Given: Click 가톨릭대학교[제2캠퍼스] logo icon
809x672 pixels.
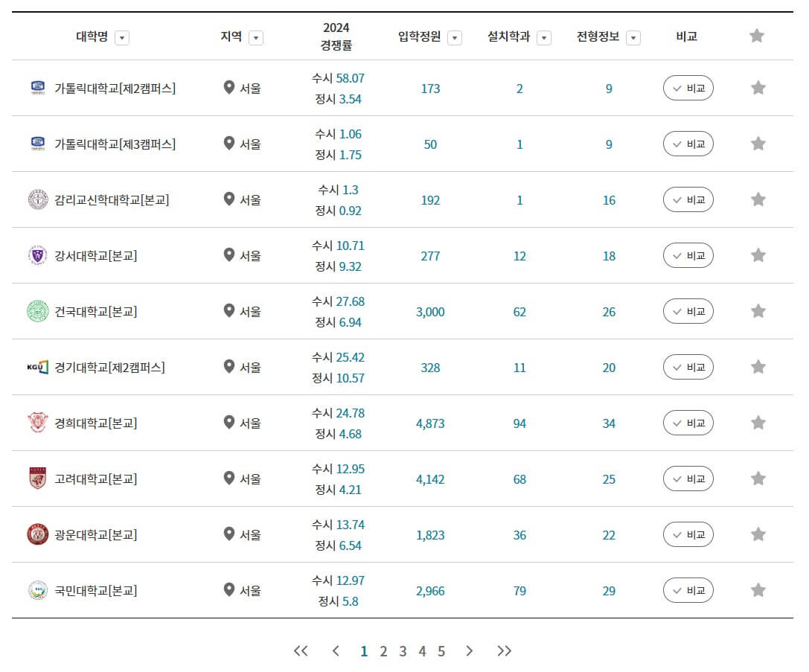Looking at the screenshot, I should coord(38,88).
